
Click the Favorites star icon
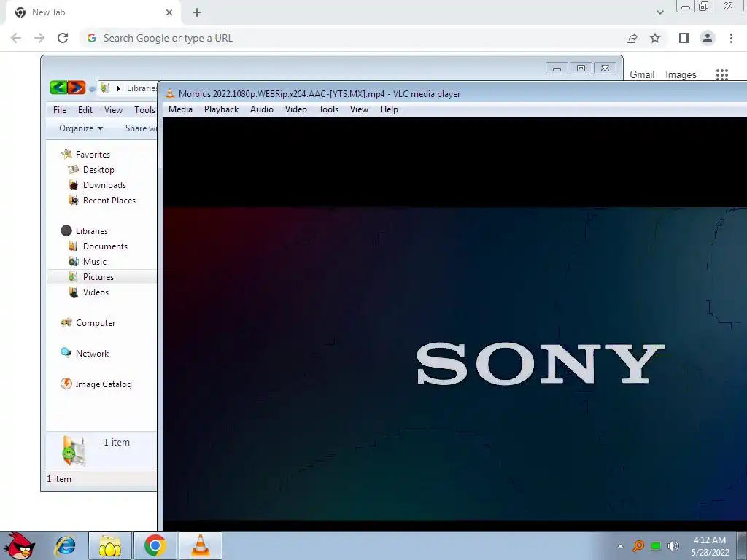click(x=66, y=154)
